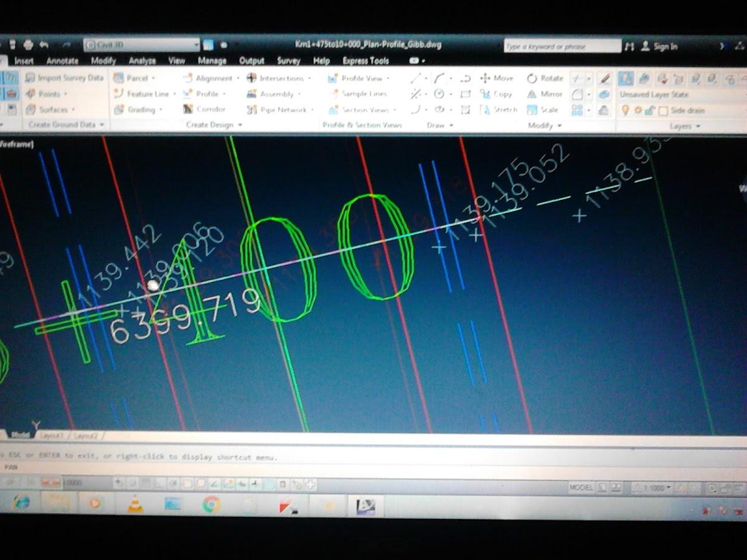The width and height of the screenshot is (747, 560).
Task: Open the workspace Civil 3D dropdown
Action: (x=141, y=45)
